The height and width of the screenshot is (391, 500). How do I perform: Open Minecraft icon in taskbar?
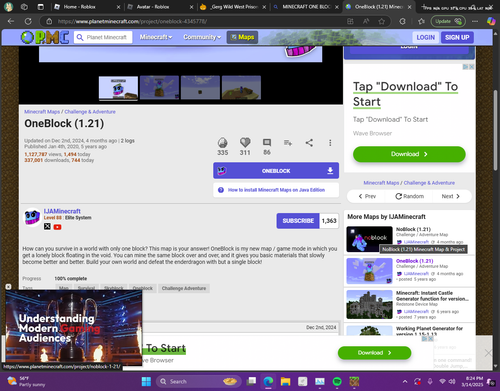354,381
